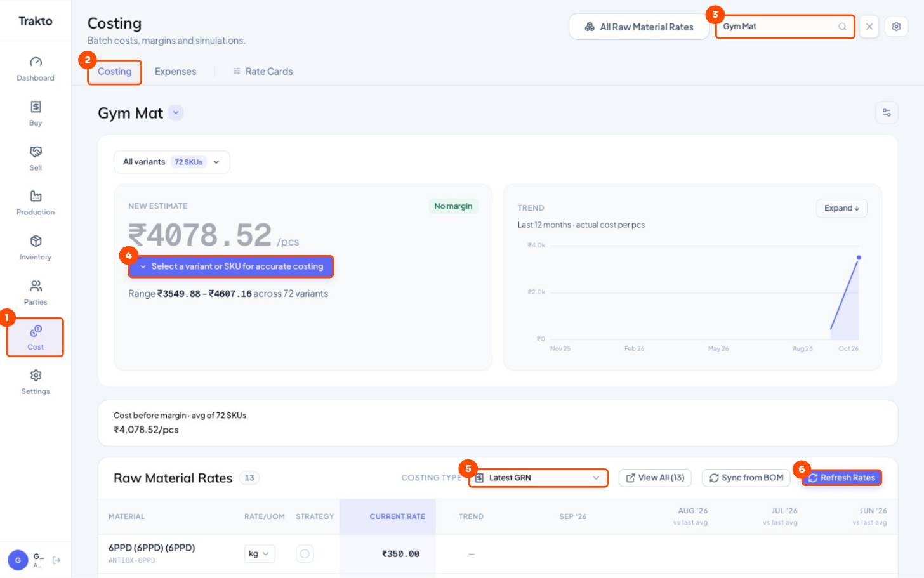Clear the search with the X button
The image size is (924, 578).
[869, 27]
